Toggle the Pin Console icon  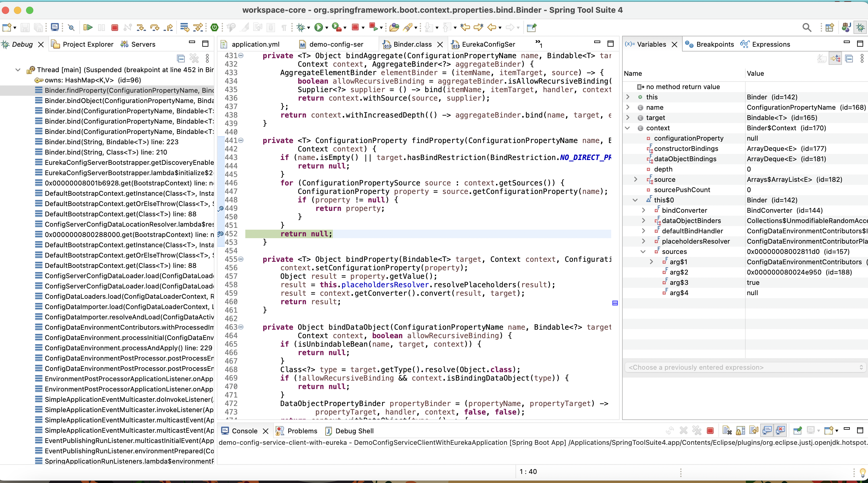tap(797, 431)
